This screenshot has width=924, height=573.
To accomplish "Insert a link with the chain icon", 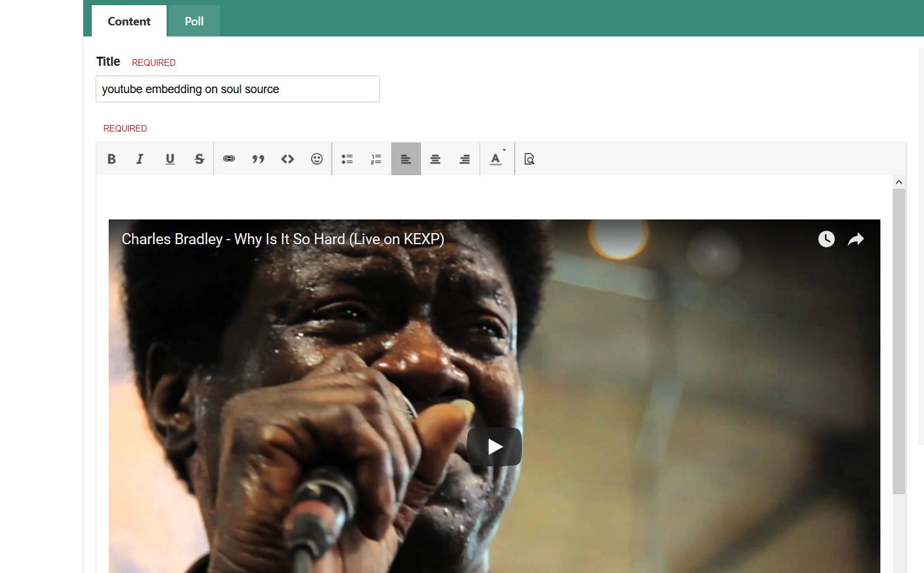I will click(x=229, y=159).
